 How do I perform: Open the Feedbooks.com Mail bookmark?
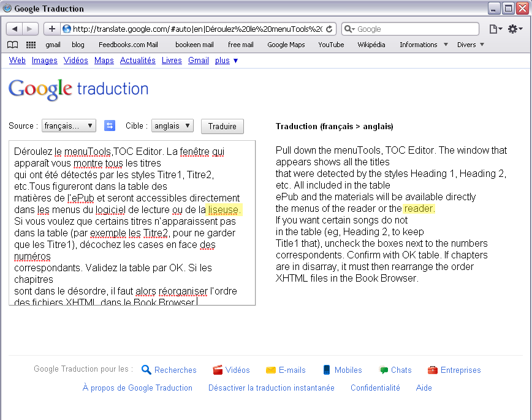tap(128, 45)
